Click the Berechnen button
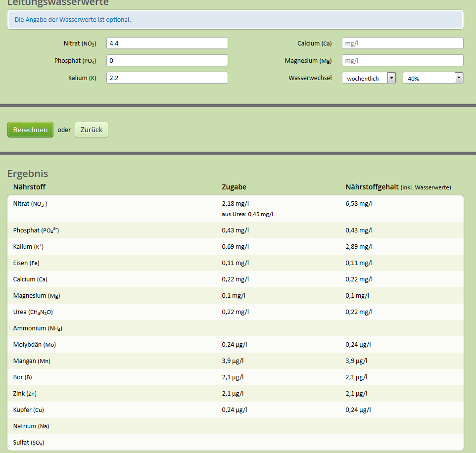The image size is (476, 453). [30, 130]
